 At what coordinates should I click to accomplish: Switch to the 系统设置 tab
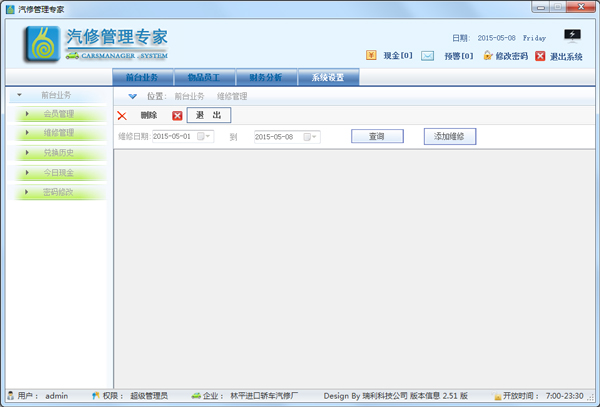(x=328, y=77)
